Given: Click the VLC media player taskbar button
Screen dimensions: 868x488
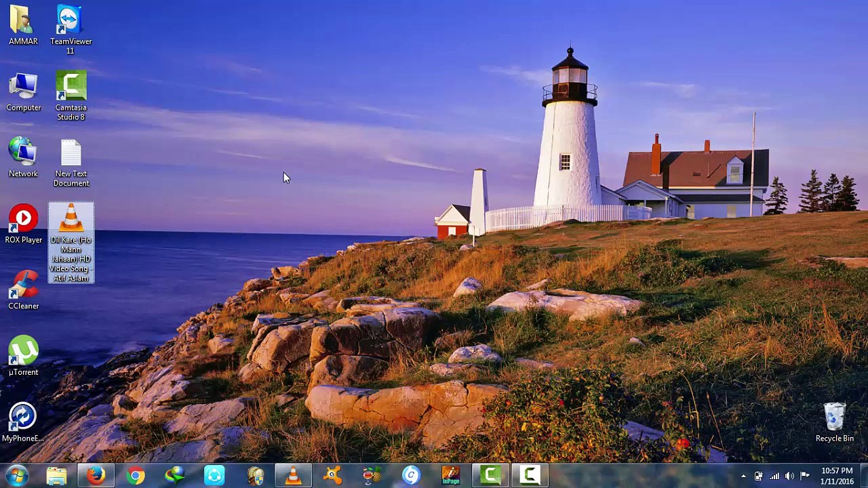Looking at the screenshot, I should click(293, 476).
